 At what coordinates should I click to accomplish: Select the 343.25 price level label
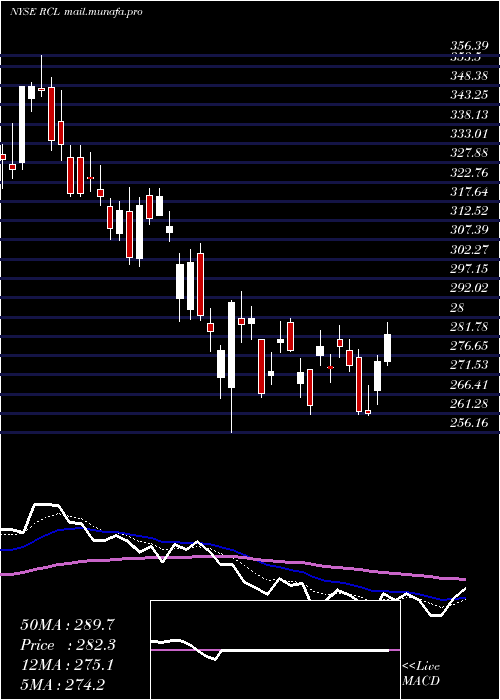click(x=469, y=95)
